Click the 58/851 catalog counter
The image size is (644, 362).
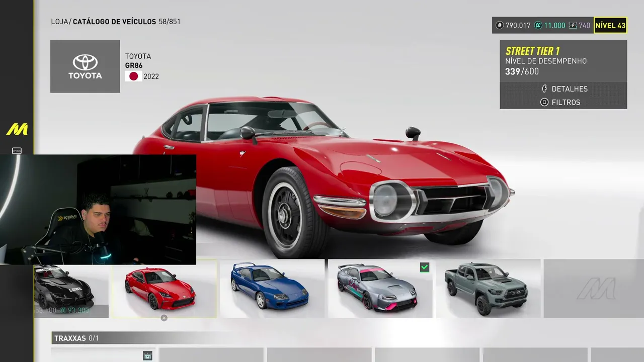[x=170, y=22]
